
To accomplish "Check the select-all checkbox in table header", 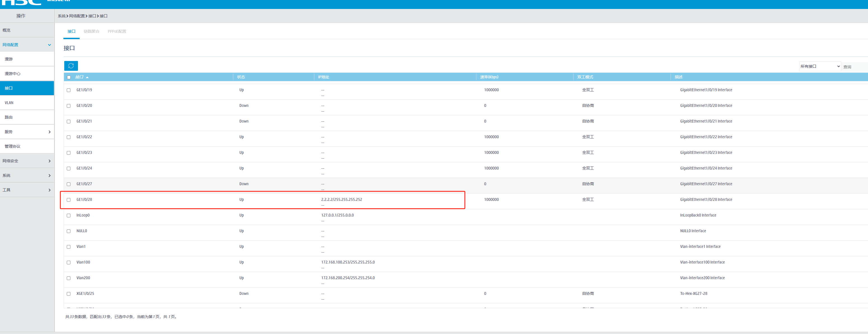I will pos(69,77).
